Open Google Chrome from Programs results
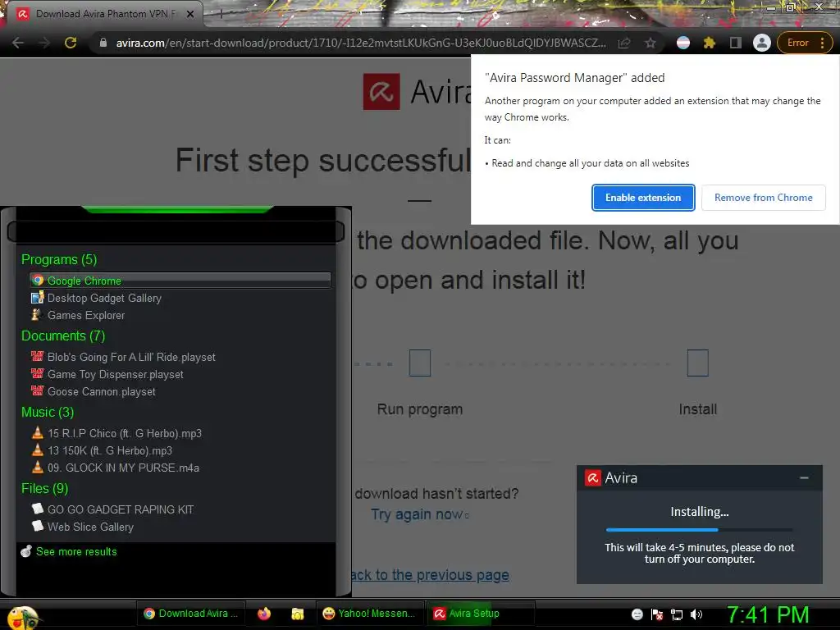This screenshot has width=840, height=630. [x=180, y=281]
